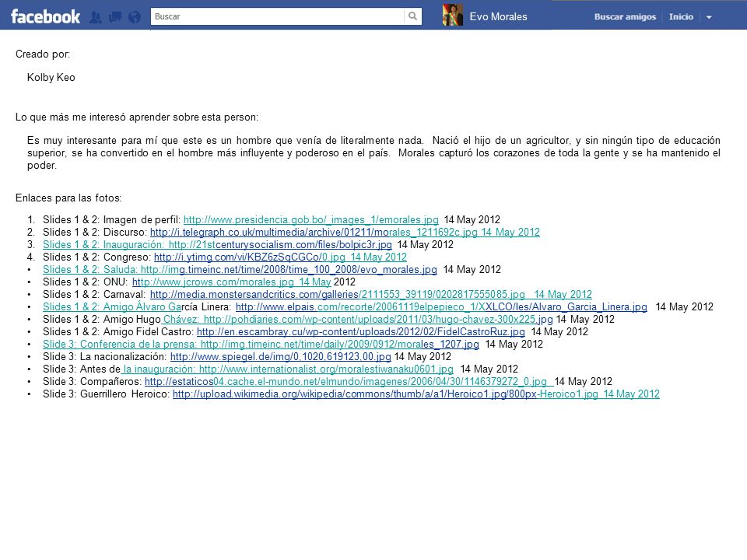Click the search magnifier button
Viewport: 747px width, 560px height.
click(x=412, y=16)
